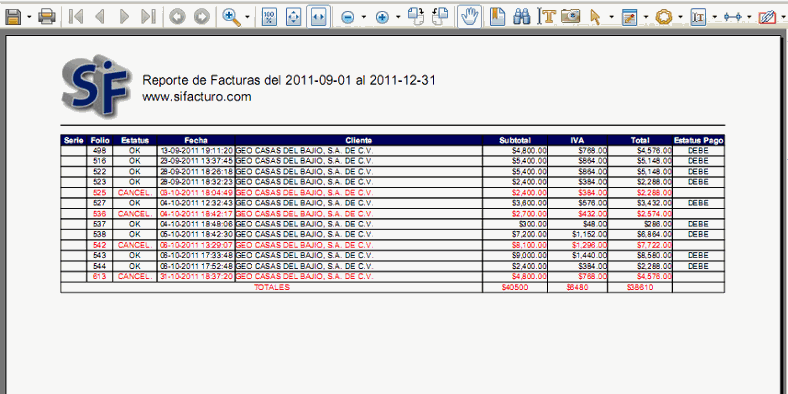
Task: Print the invoice report
Action: pyautogui.click(x=47, y=17)
